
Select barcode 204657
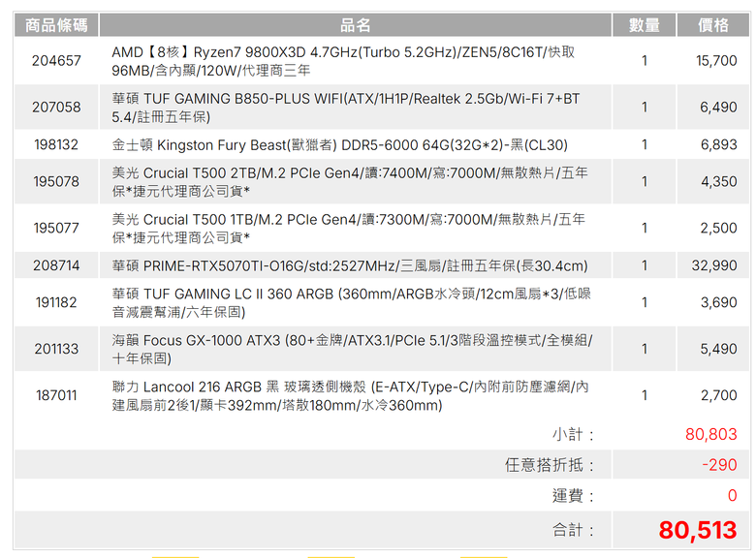pyautogui.click(x=56, y=61)
